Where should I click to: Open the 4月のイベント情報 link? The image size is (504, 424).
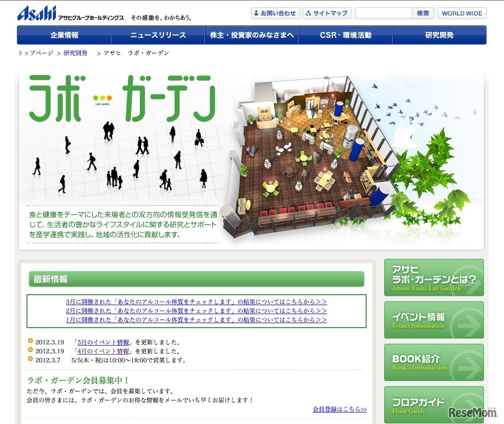point(103,351)
